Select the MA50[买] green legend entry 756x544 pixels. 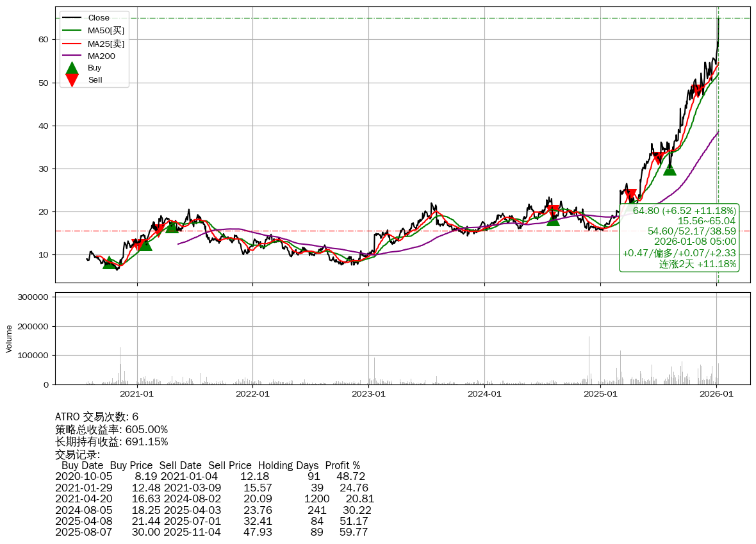106,30
